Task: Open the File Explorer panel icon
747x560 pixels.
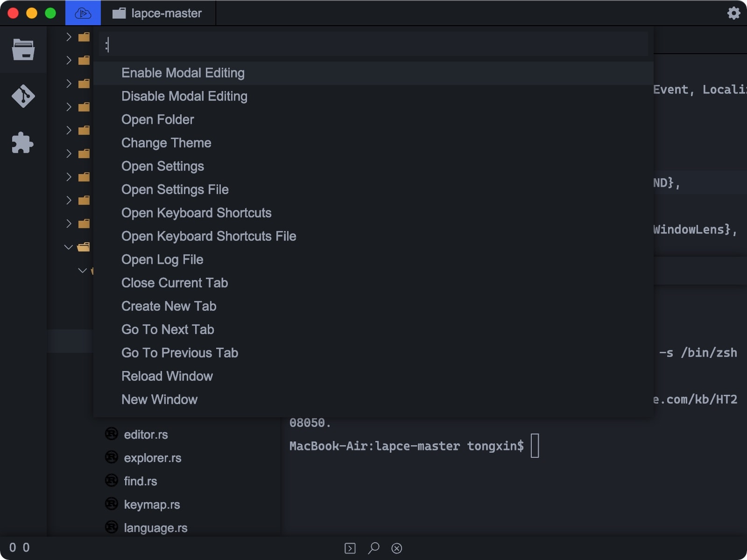Action: (23, 49)
